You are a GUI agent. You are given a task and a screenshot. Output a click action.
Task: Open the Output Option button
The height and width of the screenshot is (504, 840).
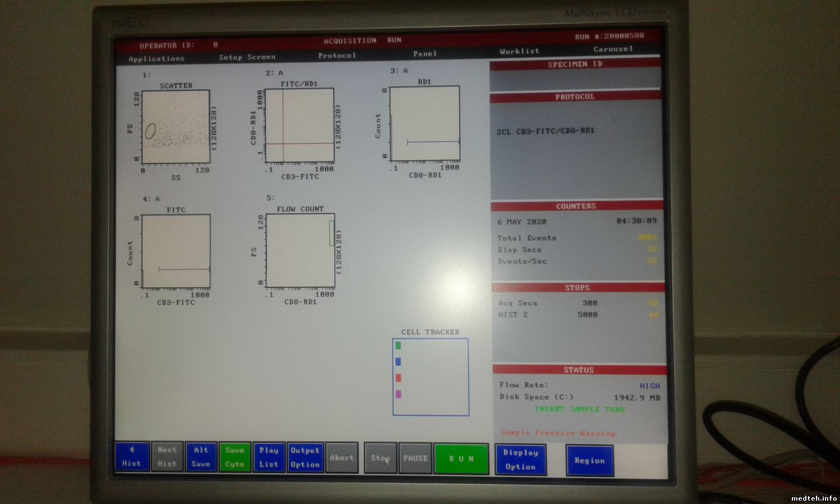(x=305, y=457)
